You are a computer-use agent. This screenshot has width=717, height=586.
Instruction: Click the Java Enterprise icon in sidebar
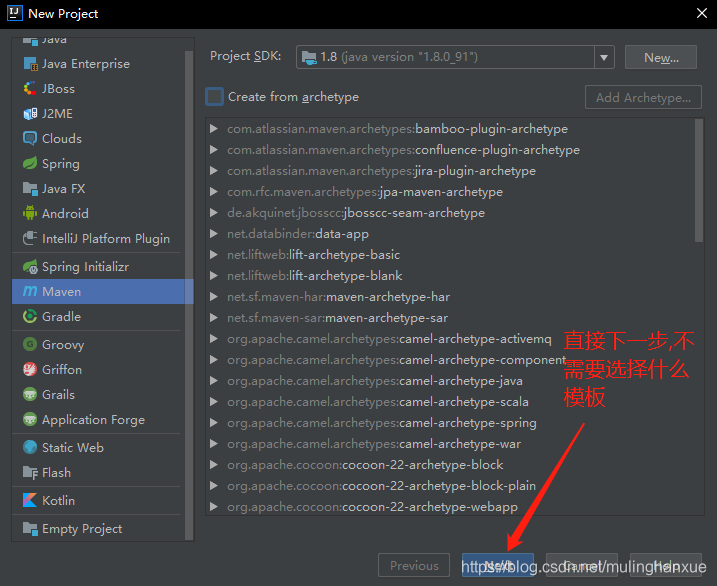30,64
